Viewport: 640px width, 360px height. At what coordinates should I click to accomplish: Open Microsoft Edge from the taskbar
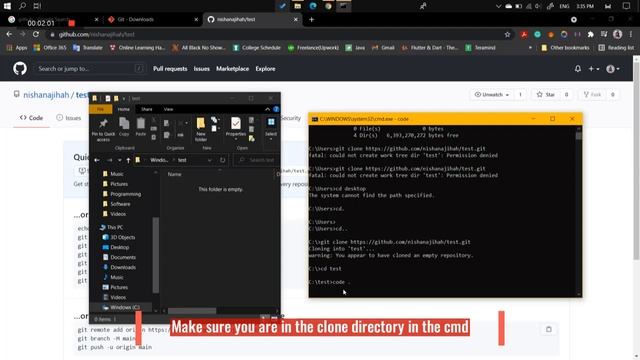(x=313, y=6)
